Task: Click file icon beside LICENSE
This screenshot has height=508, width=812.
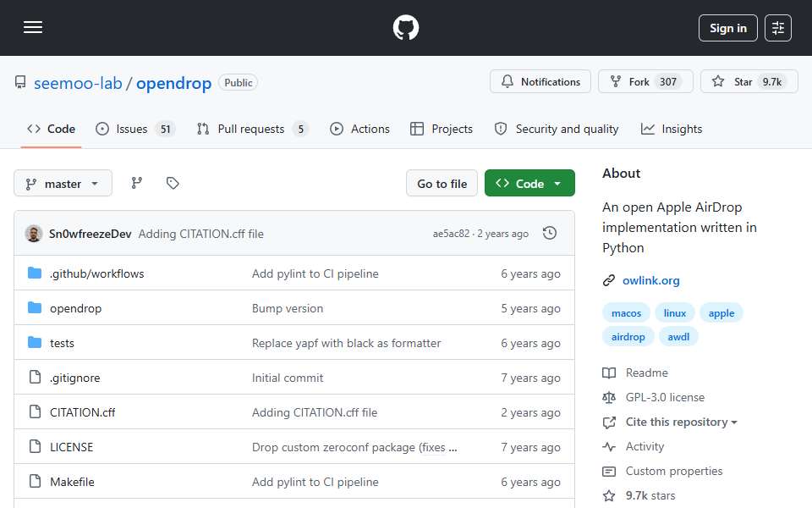Action: [35, 446]
